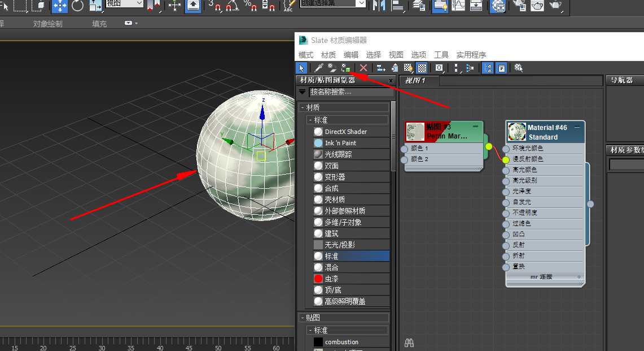
Task: Click in 按名称搜索 search field
Action: (x=351, y=92)
